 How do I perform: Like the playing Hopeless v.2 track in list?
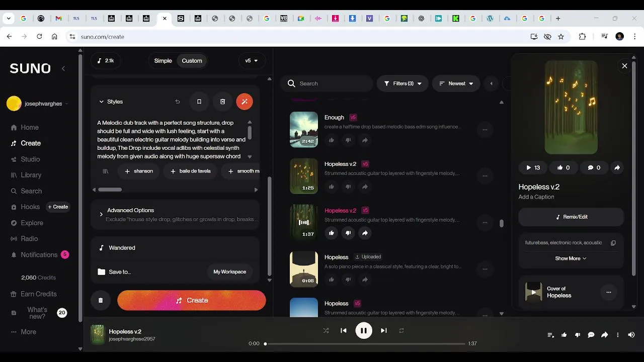point(331,233)
